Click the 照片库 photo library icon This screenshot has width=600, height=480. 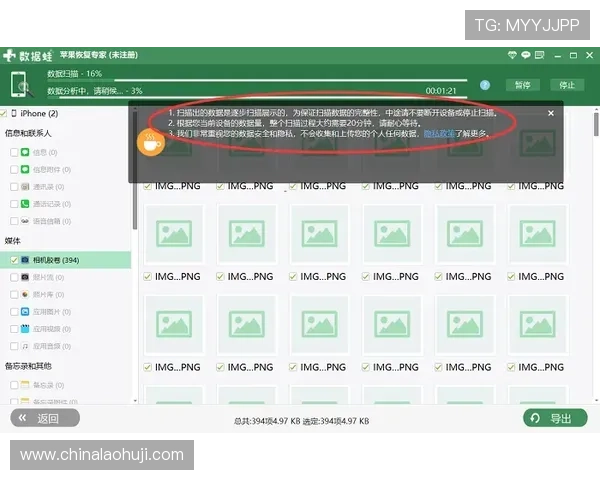[x=25, y=294]
